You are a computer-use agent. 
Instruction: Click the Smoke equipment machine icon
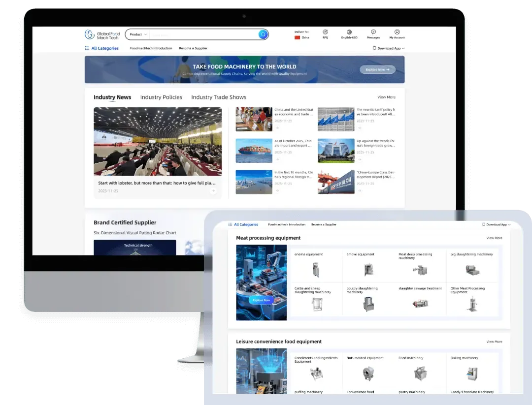[x=368, y=270]
